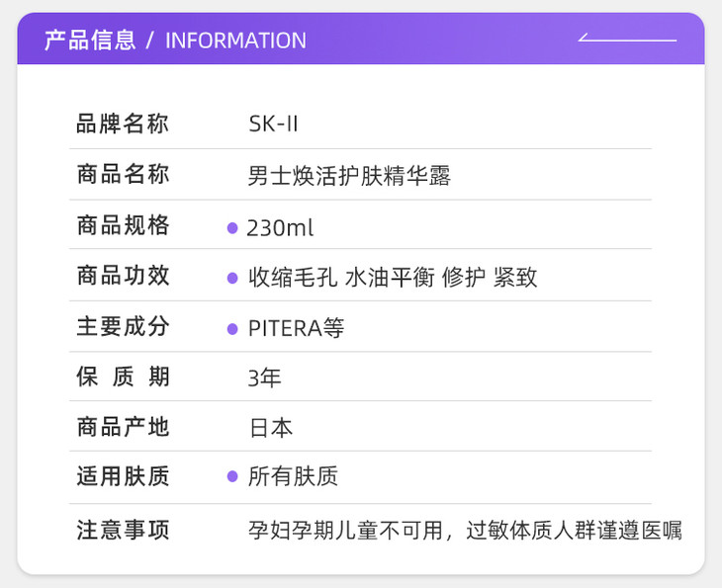722x588 pixels.
Task: Click the 注意事项 label
Action: (x=123, y=530)
